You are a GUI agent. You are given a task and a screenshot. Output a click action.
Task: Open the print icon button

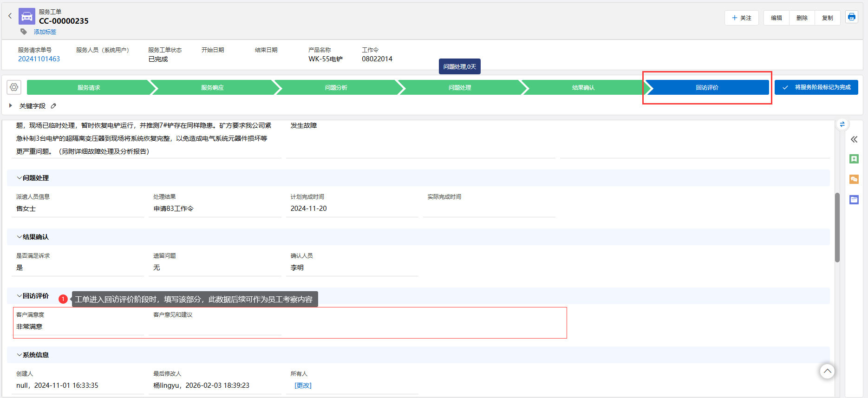851,17
